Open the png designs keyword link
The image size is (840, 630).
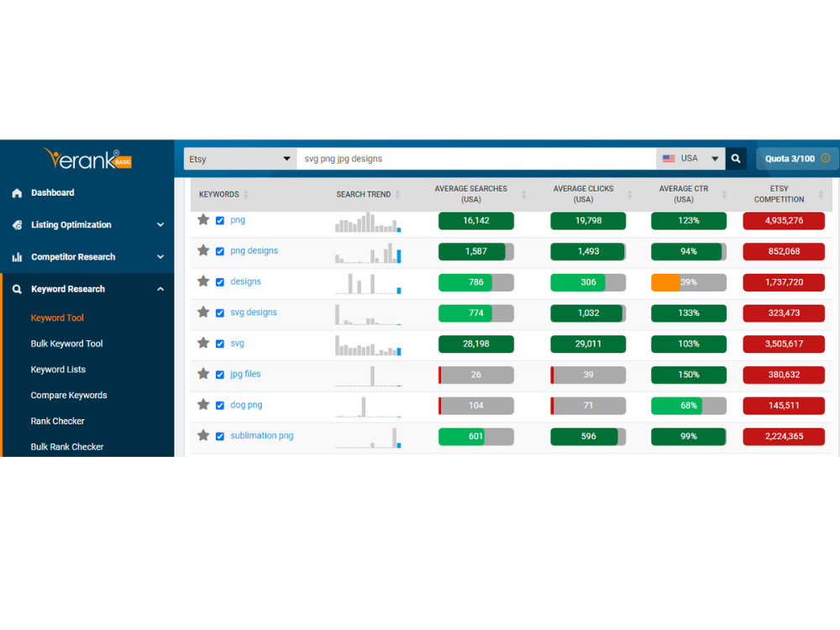[254, 250]
